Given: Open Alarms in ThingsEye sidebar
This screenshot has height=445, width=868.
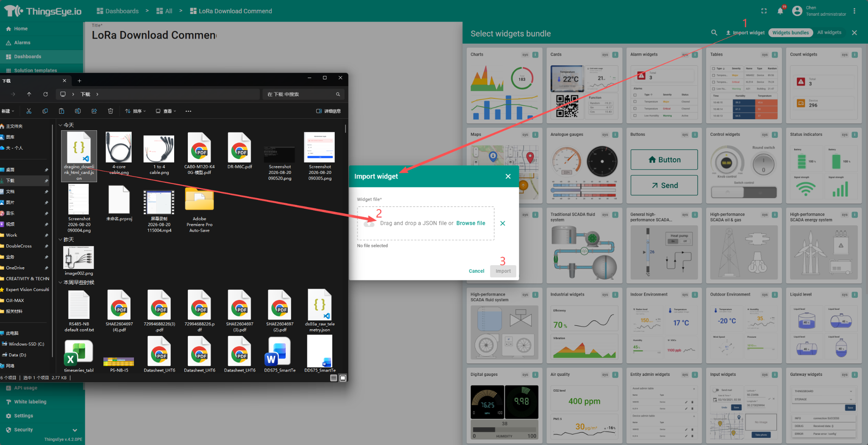Looking at the screenshot, I should point(42,43).
